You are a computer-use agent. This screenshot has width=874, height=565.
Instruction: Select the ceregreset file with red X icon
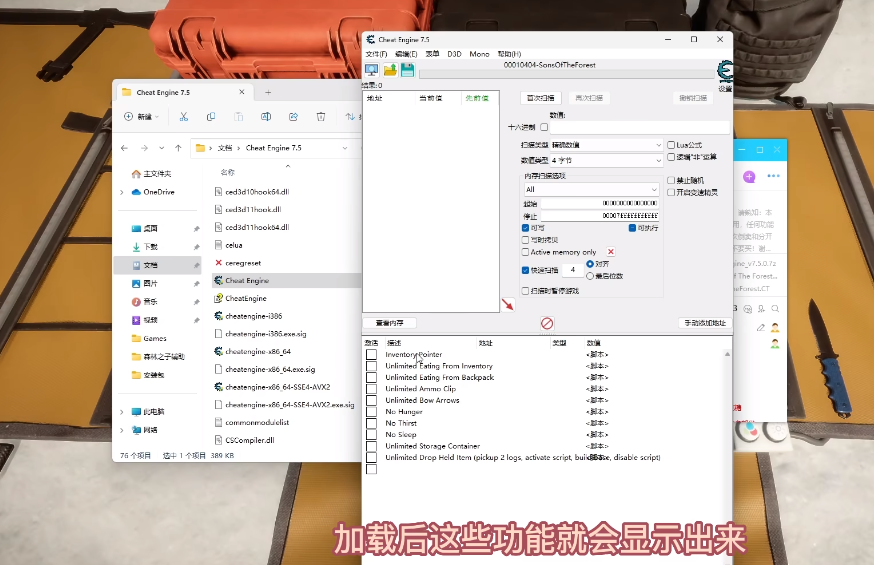pyautogui.click(x=243, y=263)
